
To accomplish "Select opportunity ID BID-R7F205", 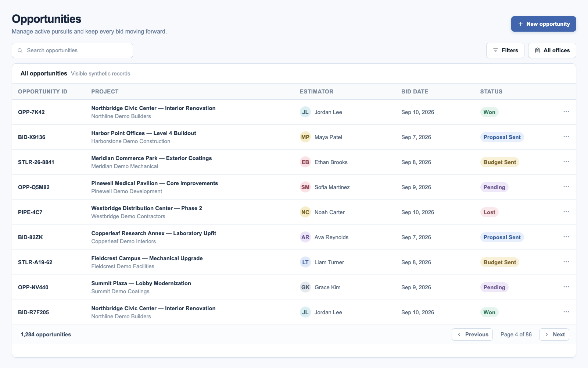I will pyautogui.click(x=33, y=312).
